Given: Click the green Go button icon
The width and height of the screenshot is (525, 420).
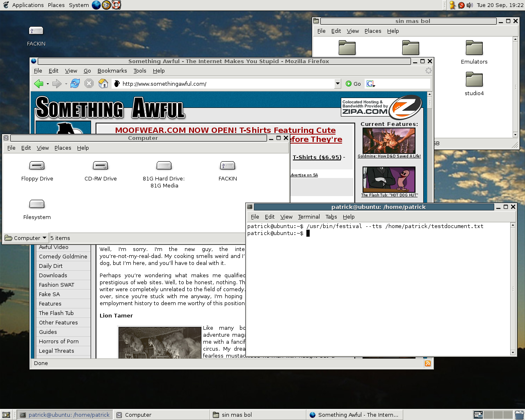Looking at the screenshot, I should (x=349, y=84).
